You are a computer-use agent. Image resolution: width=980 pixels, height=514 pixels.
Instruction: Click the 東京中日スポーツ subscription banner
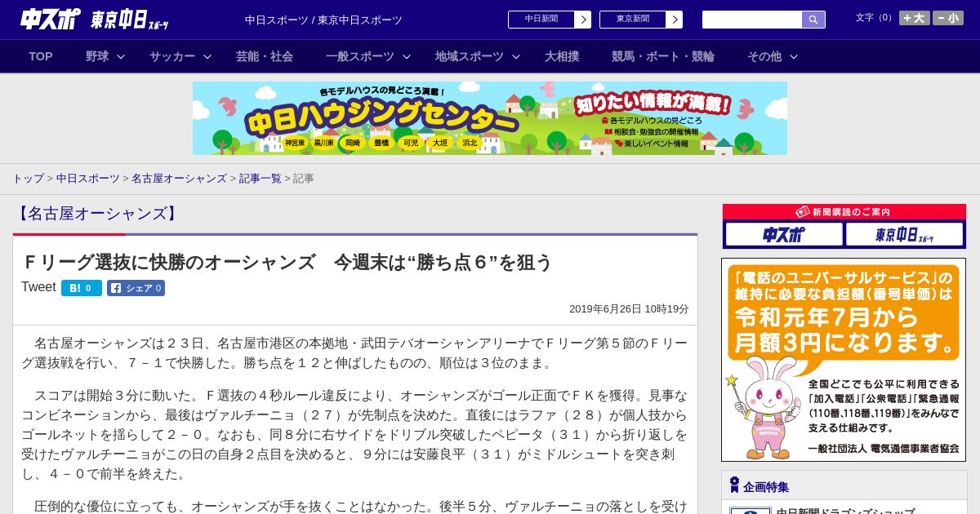click(x=904, y=235)
